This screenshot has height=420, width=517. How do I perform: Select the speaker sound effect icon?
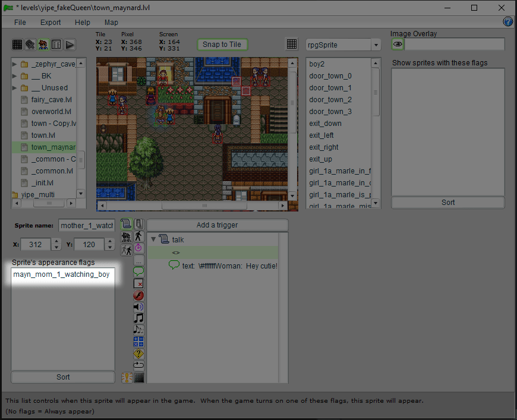pyautogui.click(x=138, y=307)
